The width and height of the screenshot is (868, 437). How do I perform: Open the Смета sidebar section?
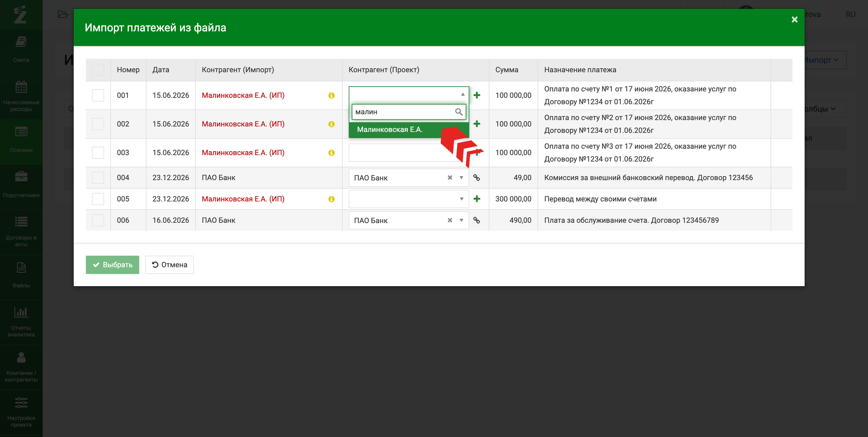click(x=21, y=50)
